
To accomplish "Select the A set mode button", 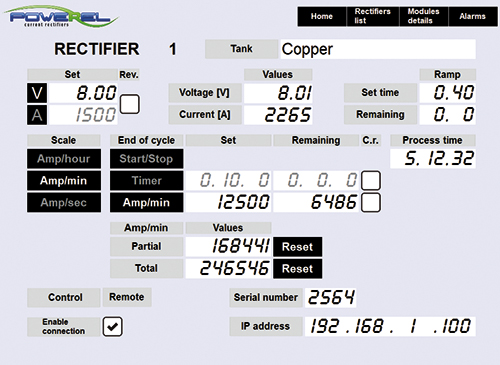I will pyautogui.click(x=37, y=115).
